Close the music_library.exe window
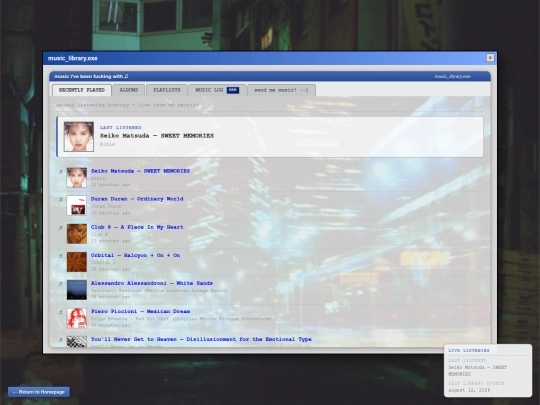This screenshot has width=540, height=405. [490, 58]
